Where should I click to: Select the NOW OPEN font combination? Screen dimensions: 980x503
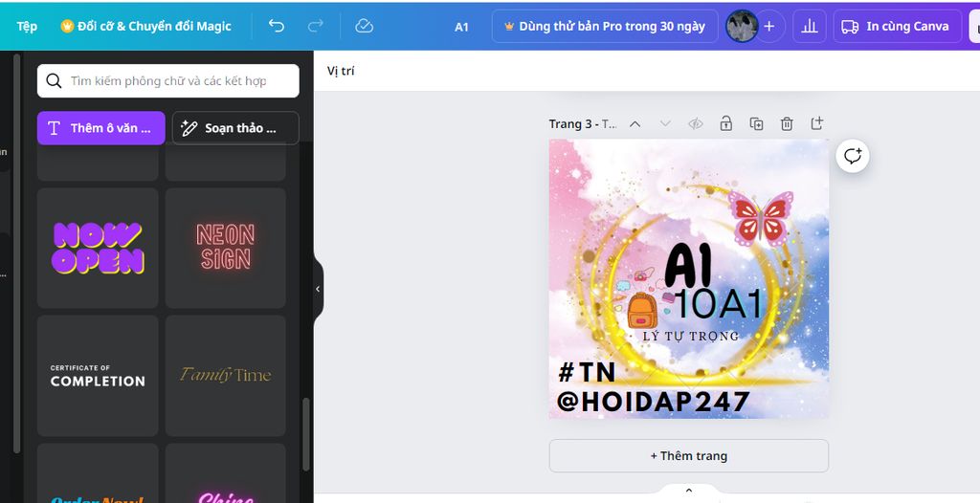click(98, 248)
